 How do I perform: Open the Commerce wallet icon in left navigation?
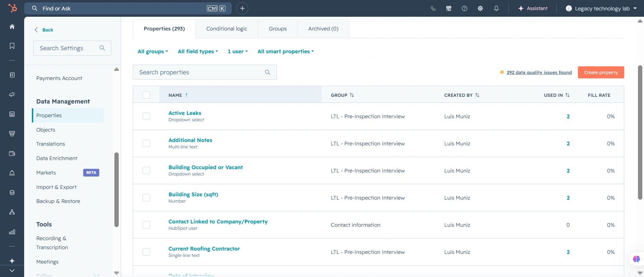coord(12,153)
